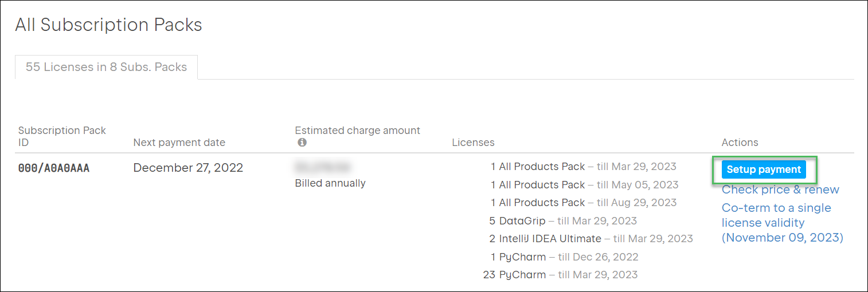Screen dimensions: 868x292
Task: Click the Licenses column header
Action: pos(473,143)
